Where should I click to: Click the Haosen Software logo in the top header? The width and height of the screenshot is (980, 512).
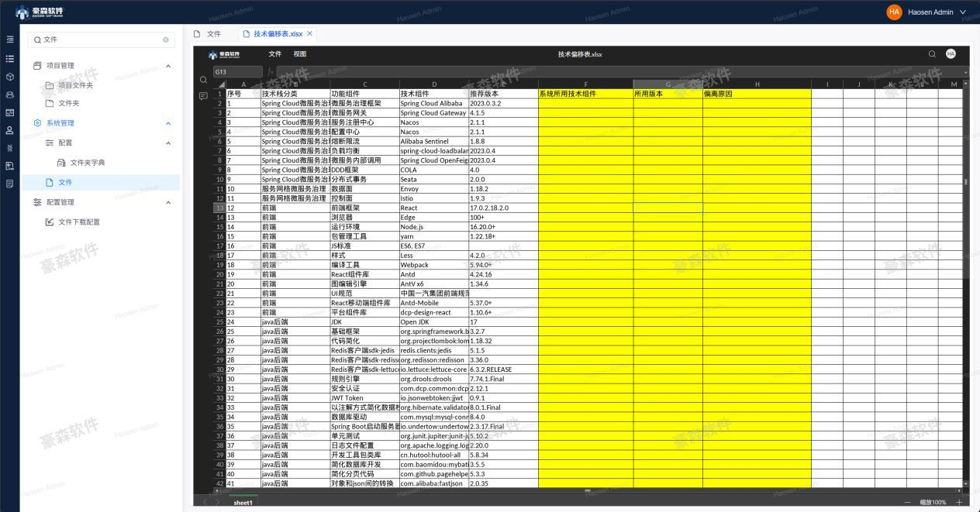pyautogui.click(x=40, y=12)
